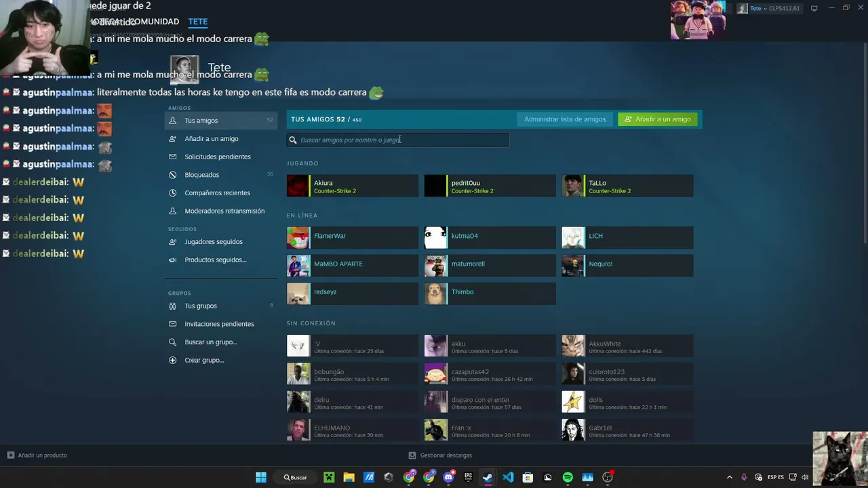Open TaLLo's friend card
The height and width of the screenshot is (488, 868).
click(x=628, y=186)
